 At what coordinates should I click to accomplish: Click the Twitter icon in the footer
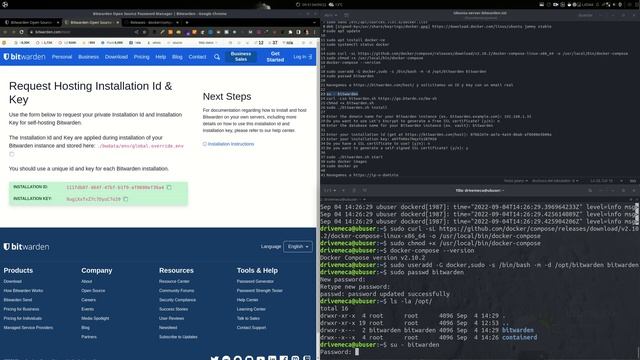tap(214, 358)
